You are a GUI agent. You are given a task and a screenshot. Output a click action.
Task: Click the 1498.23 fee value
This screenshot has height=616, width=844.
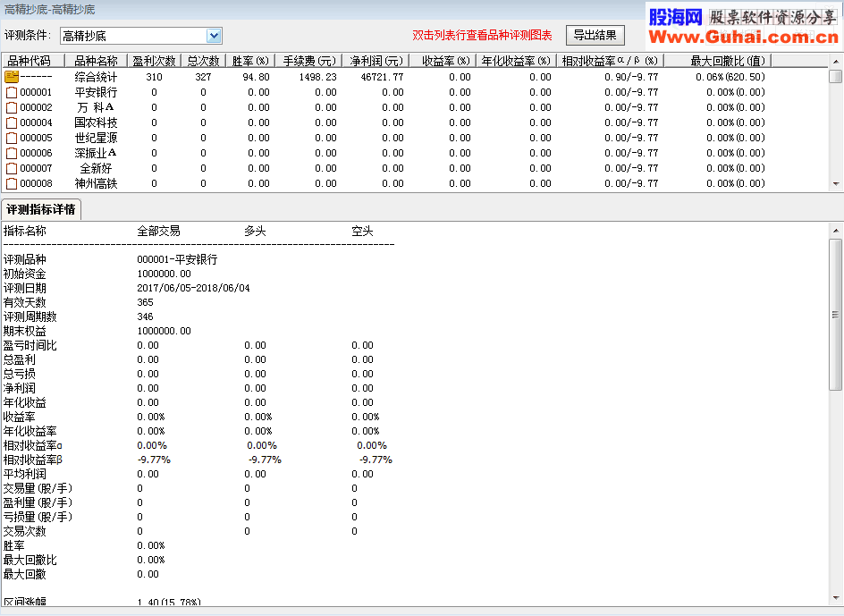coord(318,77)
